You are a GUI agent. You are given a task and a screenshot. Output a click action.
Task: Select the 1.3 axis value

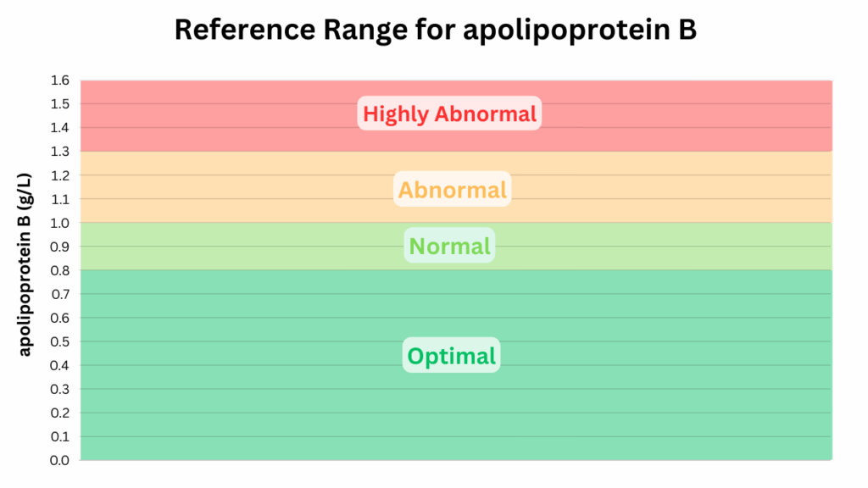[59, 152]
